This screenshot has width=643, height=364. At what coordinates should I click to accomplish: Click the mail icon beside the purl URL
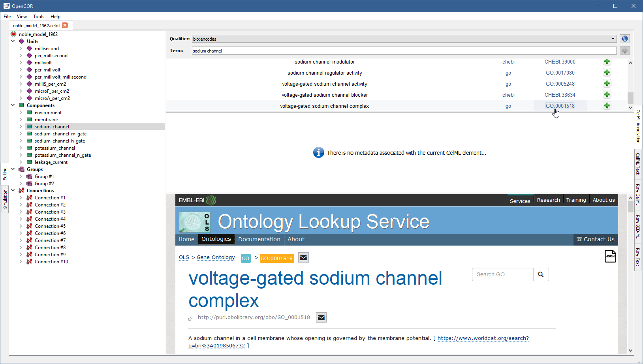(x=321, y=317)
